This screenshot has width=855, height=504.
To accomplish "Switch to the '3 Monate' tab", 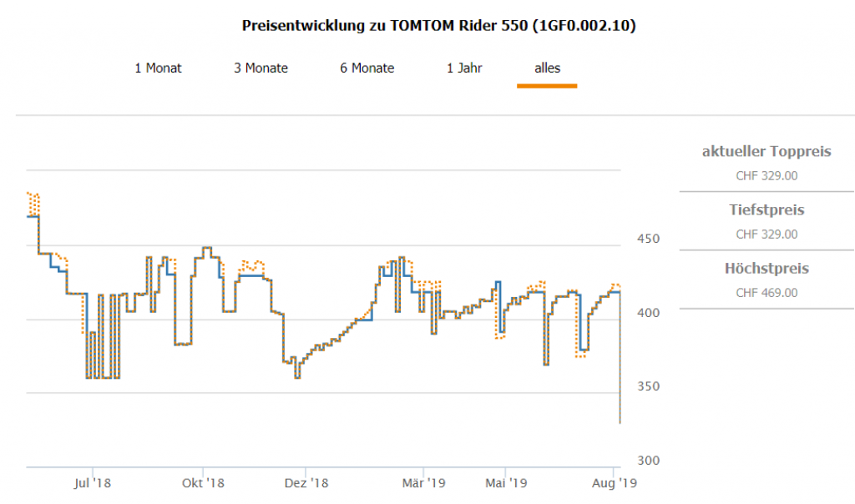I will point(261,68).
